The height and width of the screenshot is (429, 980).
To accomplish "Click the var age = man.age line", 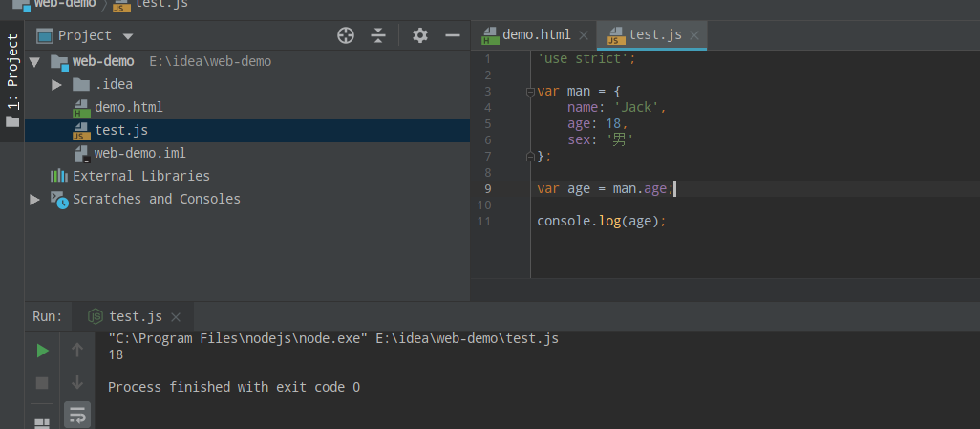I will click(606, 189).
